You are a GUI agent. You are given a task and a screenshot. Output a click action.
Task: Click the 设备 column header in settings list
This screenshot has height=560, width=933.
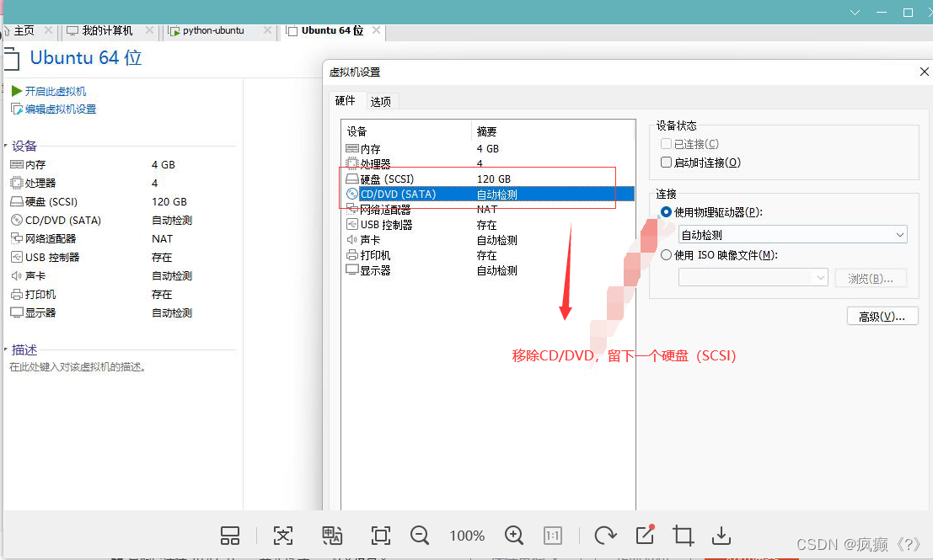click(x=407, y=131)
